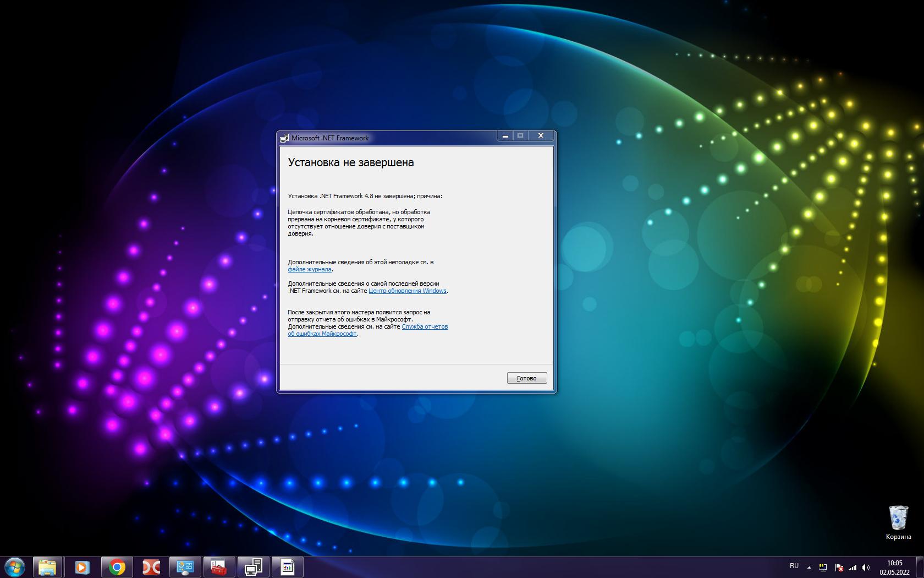The height and width of the screenshot is (578, 924).
Task: Open the document file taskbar icon
Action: point(288,567)
